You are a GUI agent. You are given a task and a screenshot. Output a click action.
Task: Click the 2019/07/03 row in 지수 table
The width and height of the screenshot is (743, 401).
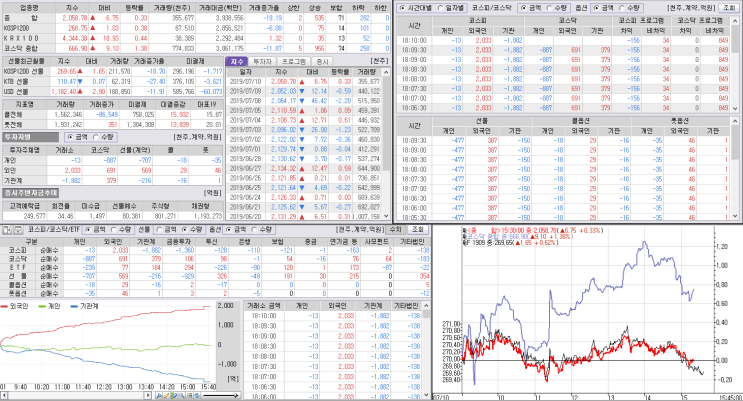[x=304, y=130]
